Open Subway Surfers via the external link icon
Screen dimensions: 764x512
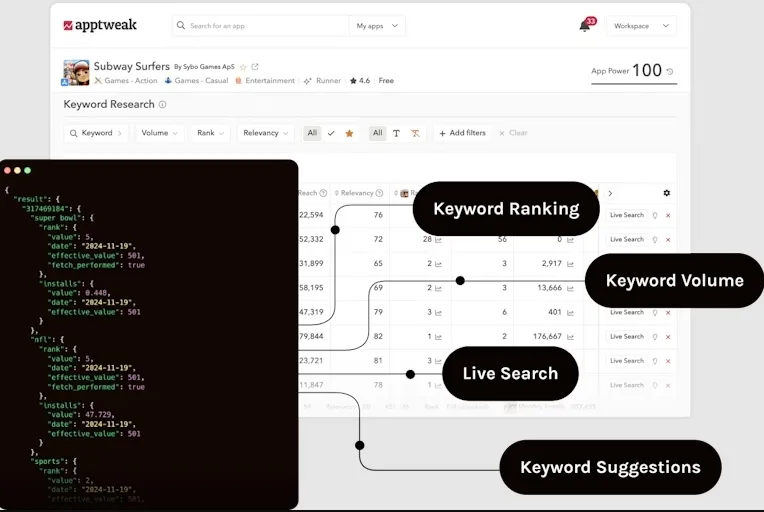[255, 67]
